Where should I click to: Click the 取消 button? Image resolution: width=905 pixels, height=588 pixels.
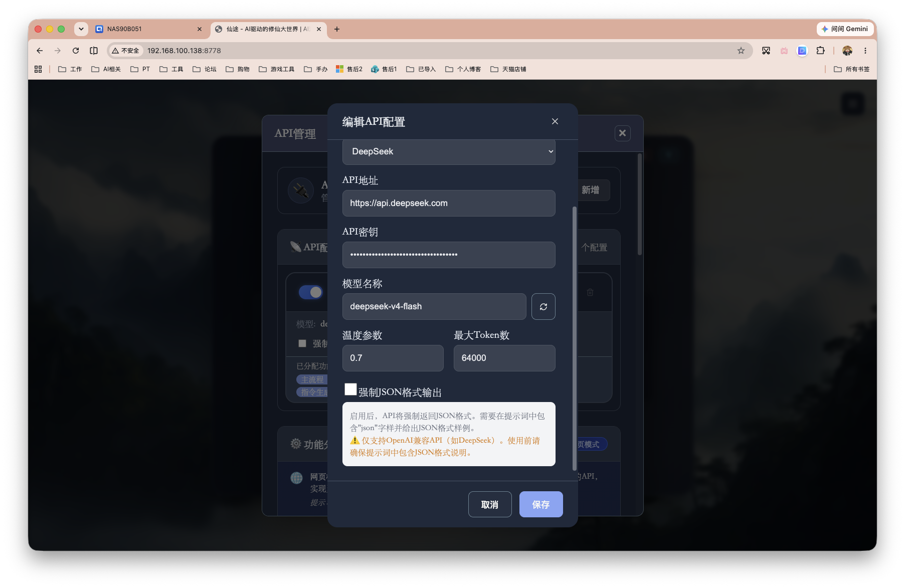tap(490, 504)
